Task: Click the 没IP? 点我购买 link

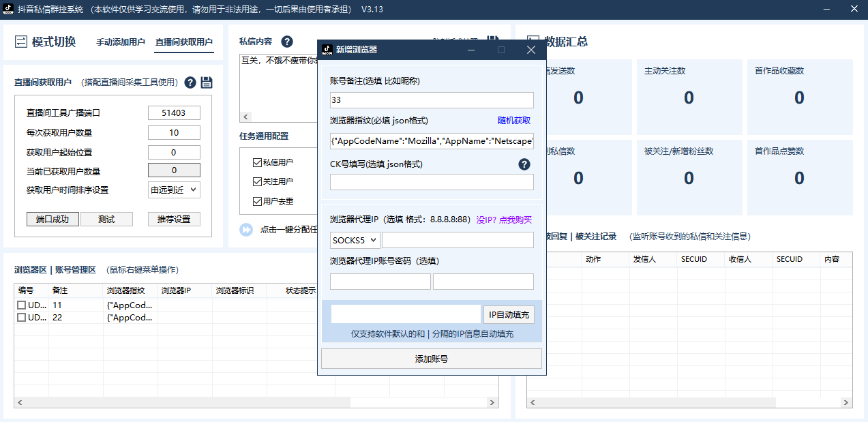Action: tap(504, 220)
